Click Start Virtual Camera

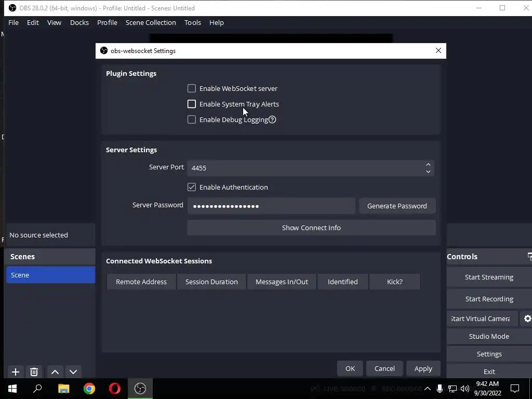[x=482, y=318]
